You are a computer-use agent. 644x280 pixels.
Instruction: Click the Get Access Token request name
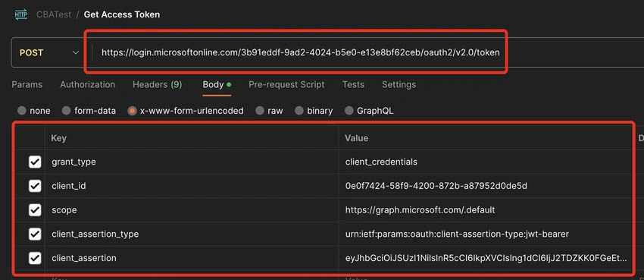point(122,15)
